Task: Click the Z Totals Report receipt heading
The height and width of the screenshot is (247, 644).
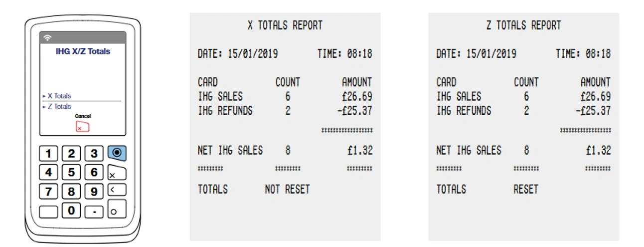Action: (x=523, y=25)
